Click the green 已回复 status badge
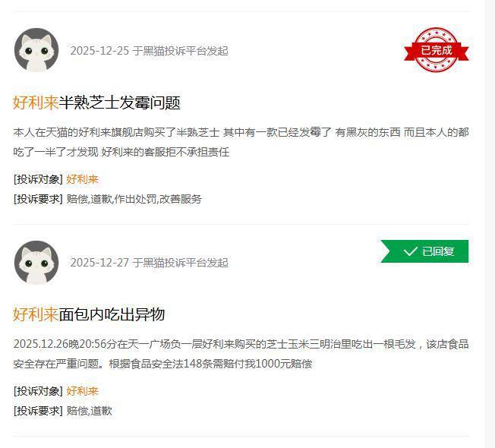Viewport: 495px width, 448px height. (424, 251)
